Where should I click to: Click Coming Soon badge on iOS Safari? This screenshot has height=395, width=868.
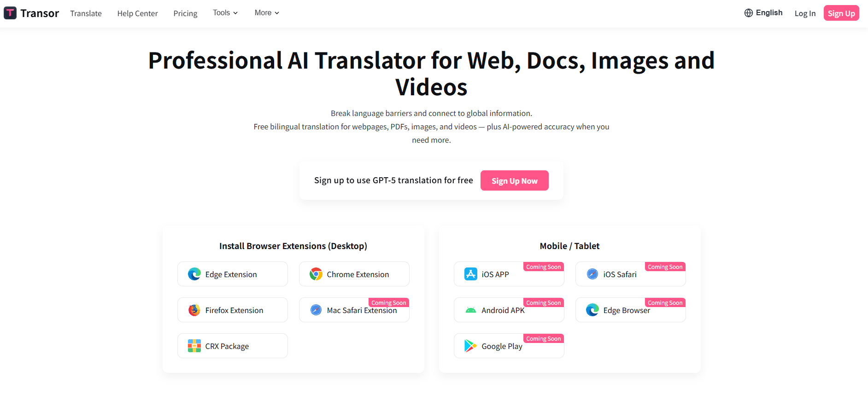coord(665,267)
